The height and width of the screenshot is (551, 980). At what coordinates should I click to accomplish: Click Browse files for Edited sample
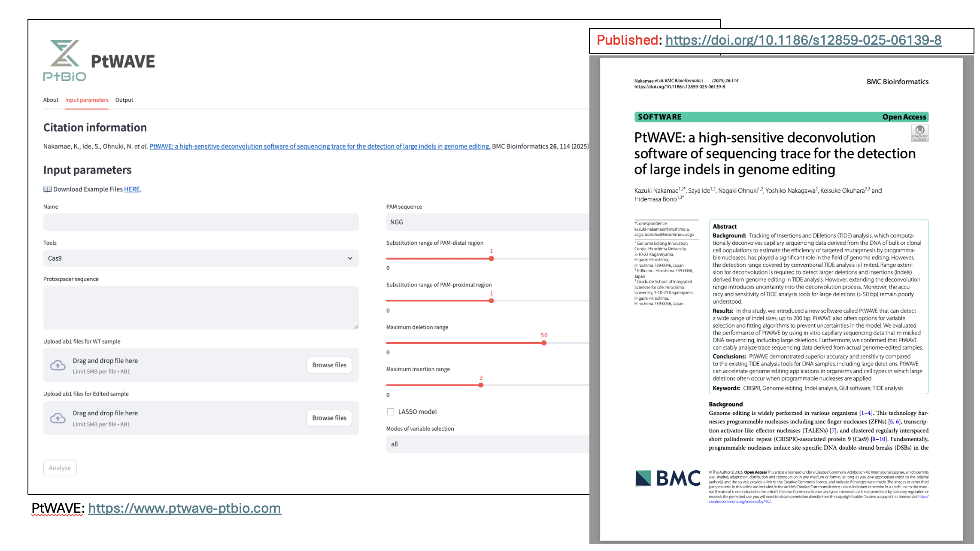click(x=329, y=418)
